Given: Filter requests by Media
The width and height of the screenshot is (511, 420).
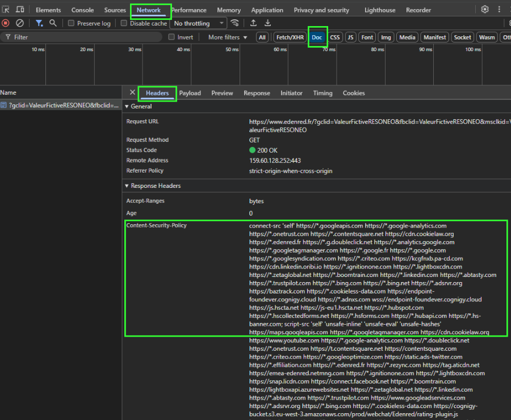Looking at the screenshot, I should pyautogui.click(x=407, y=37).
